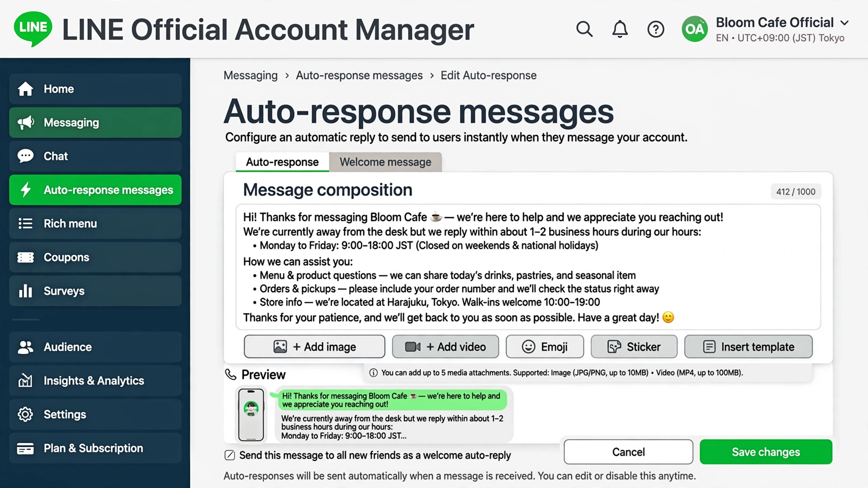Click the Messaging breadcrumb link
Image resolution: width=868 pixels, height=488 pixels.
click(x=250, y=75)
